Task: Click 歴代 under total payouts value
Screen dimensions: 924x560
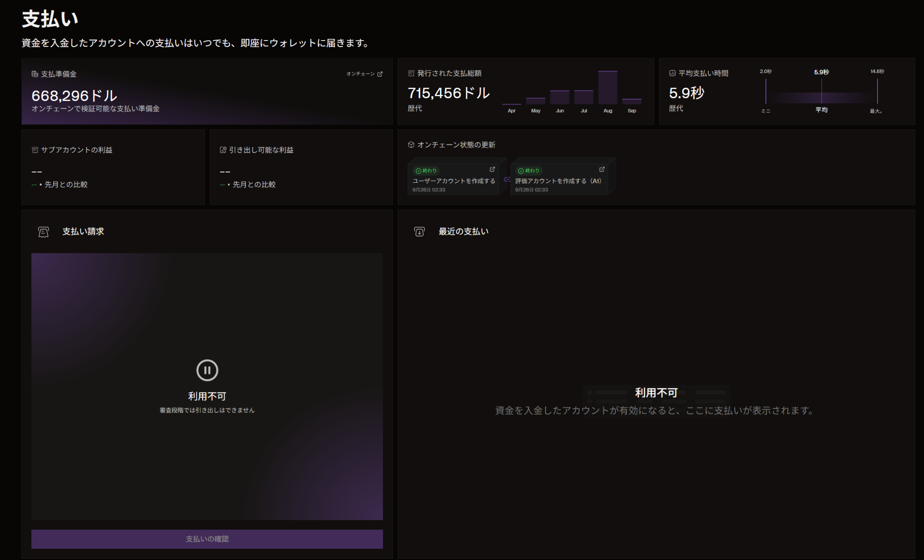Action: [x=415, y=108]
